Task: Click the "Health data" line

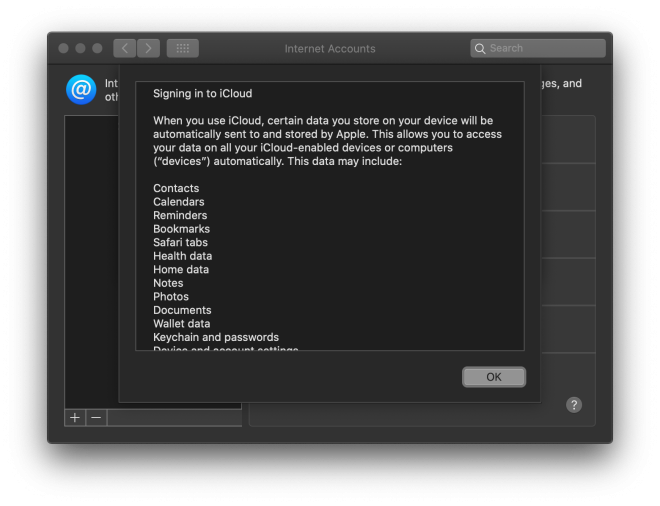Action: [x=183, y=256]
